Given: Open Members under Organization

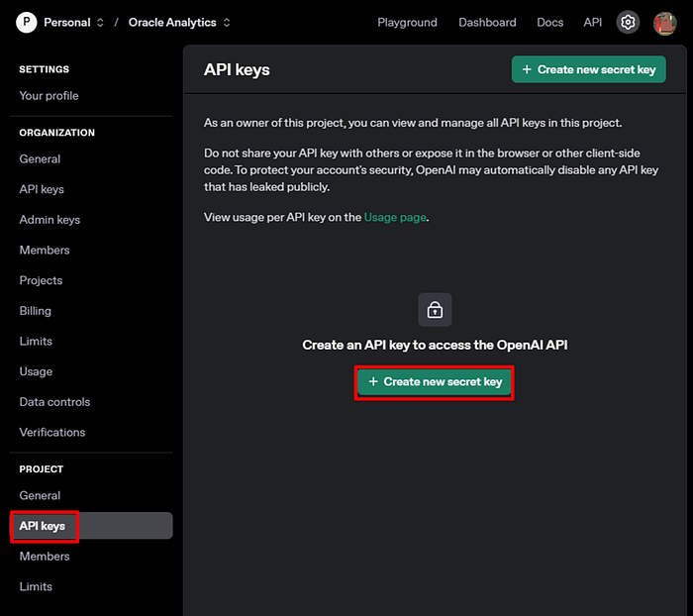Looking at the screenshot, I should pyautogui.click(x=45, y=250).
